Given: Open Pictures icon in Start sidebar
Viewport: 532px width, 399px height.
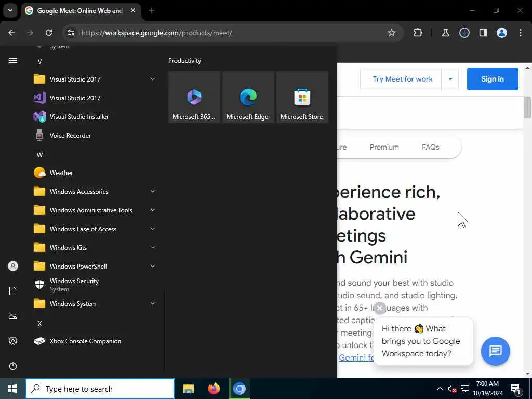Looking at the screenshot, I should 13,316.
